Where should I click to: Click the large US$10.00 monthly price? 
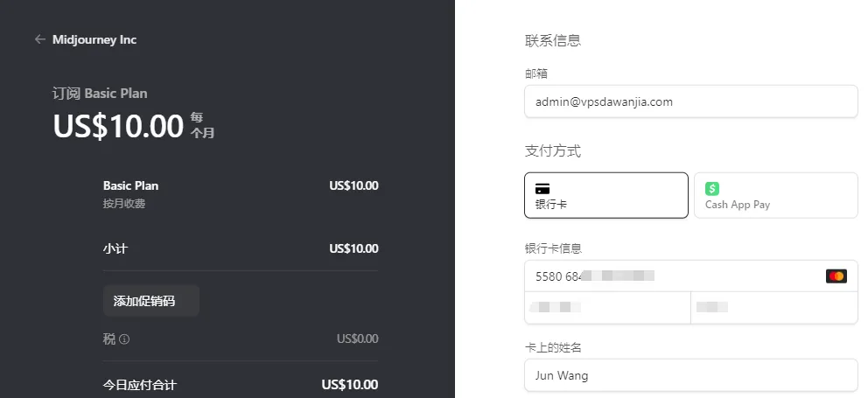[118, 127]
